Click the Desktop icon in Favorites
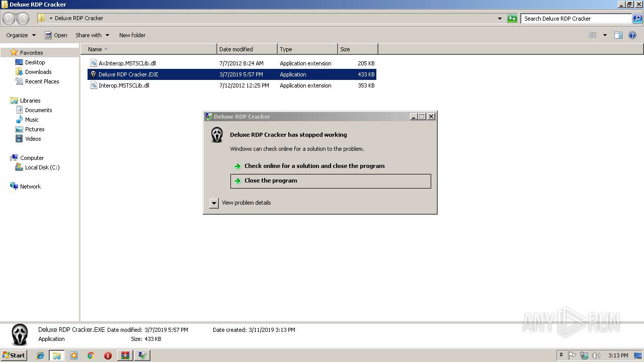Image resolution: width=644 pixels, height=362 pixels. tap(19, 62)
